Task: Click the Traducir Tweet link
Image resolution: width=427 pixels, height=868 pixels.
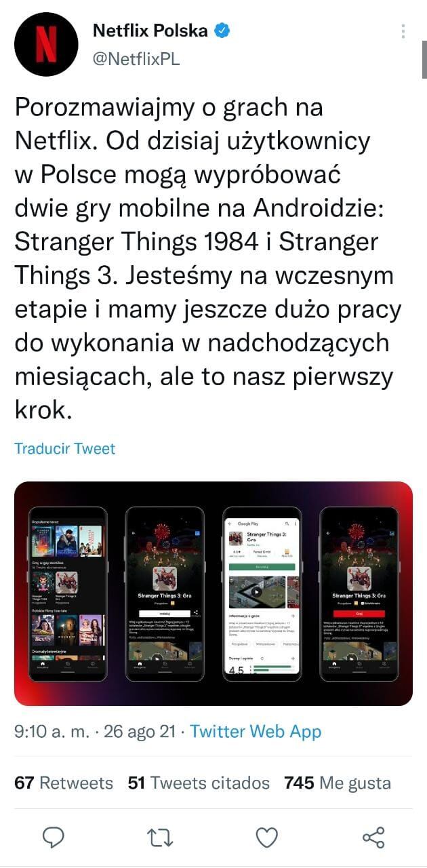Action: click(x=65, y=448)
